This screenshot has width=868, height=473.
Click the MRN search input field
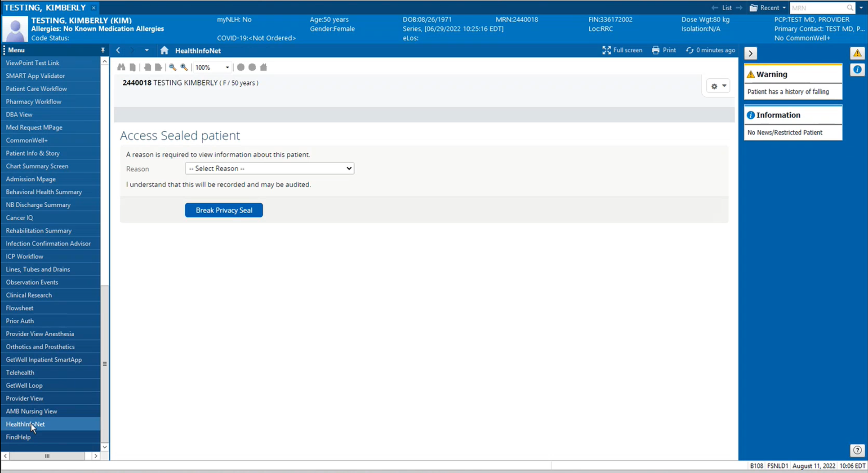coord(817,8)
